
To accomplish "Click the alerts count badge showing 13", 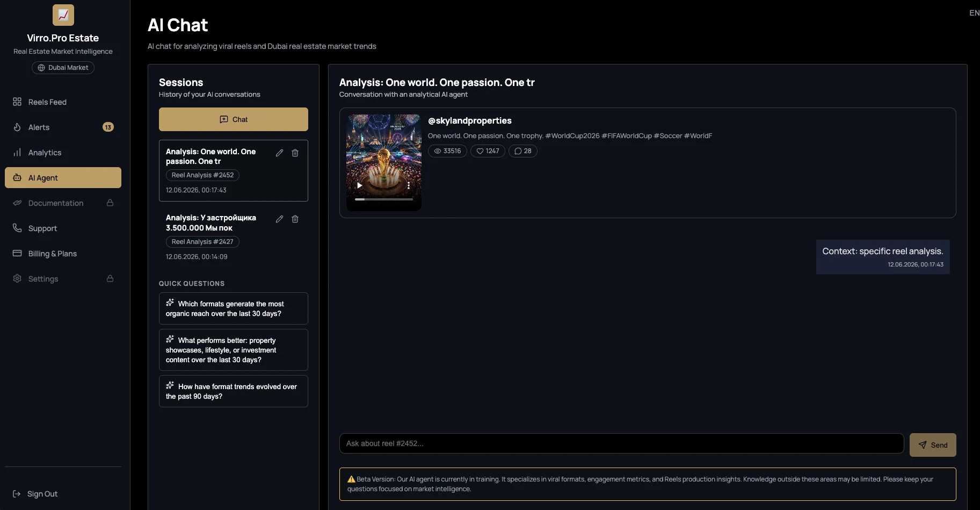I will (108, 127).
